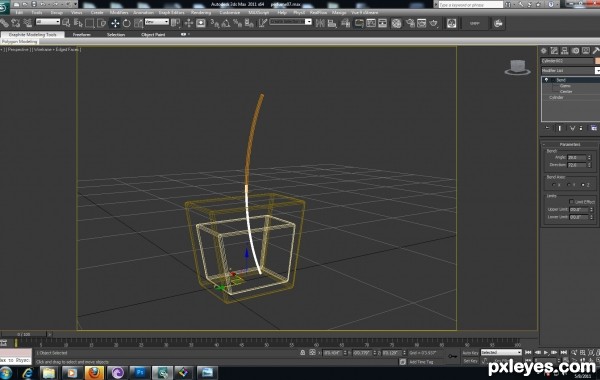The width and height of the screenshot is (600, 380).
Task: Select Bend Axis Y radio button
Action: (x=569, y=185)
